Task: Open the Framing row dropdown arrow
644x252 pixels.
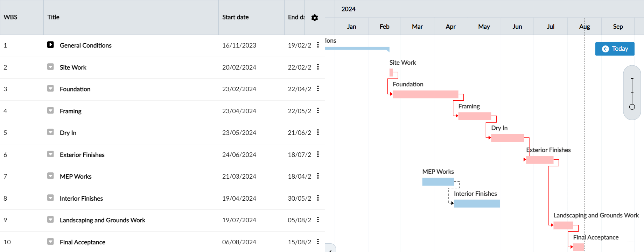Action: (x=51, y=111)
